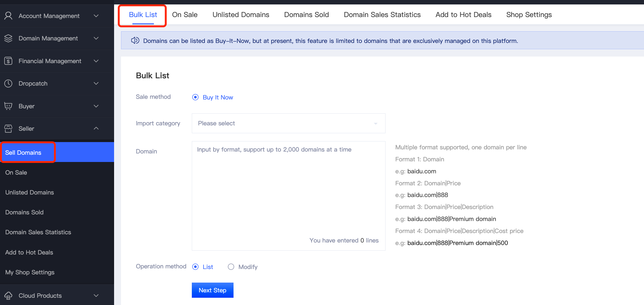644x305 pixels.
Task: Open the Shop Settings tab
Action: [529, 15]
